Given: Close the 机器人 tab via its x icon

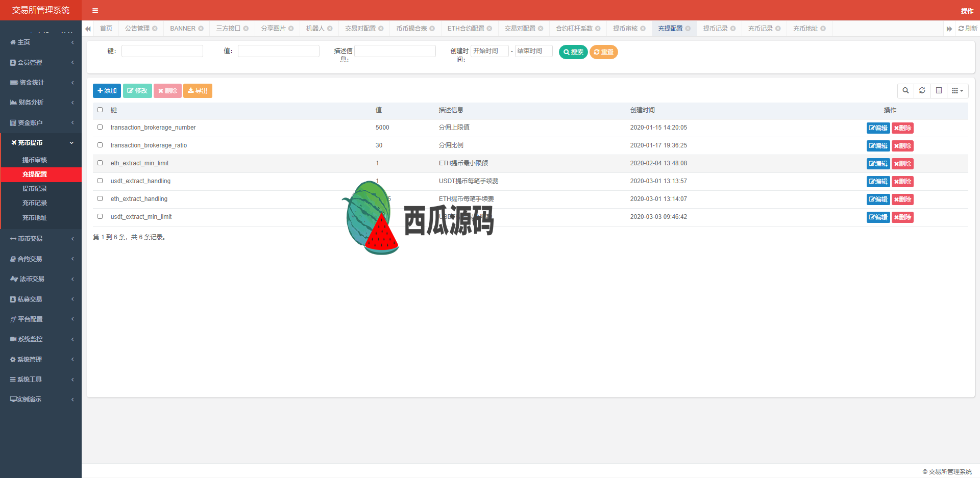Looking at the screenshot, I should pyautogui.click(x=330, y=29).
